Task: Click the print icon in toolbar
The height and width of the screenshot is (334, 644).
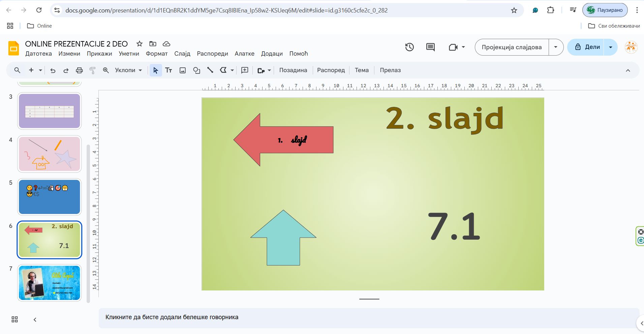Action: [x=79, y=70]
